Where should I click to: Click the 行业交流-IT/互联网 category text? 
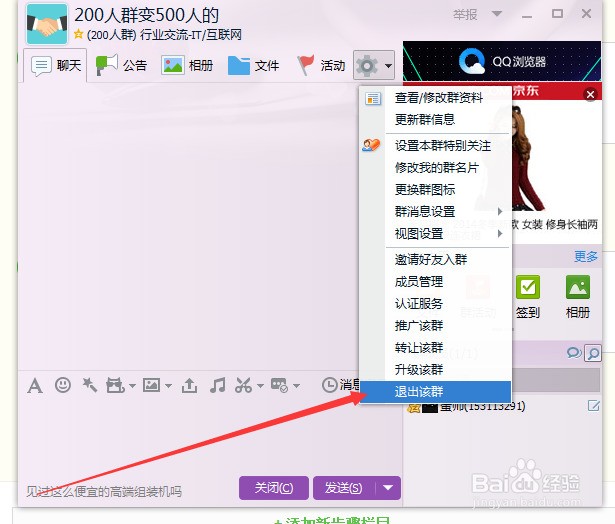coord(191,35)
